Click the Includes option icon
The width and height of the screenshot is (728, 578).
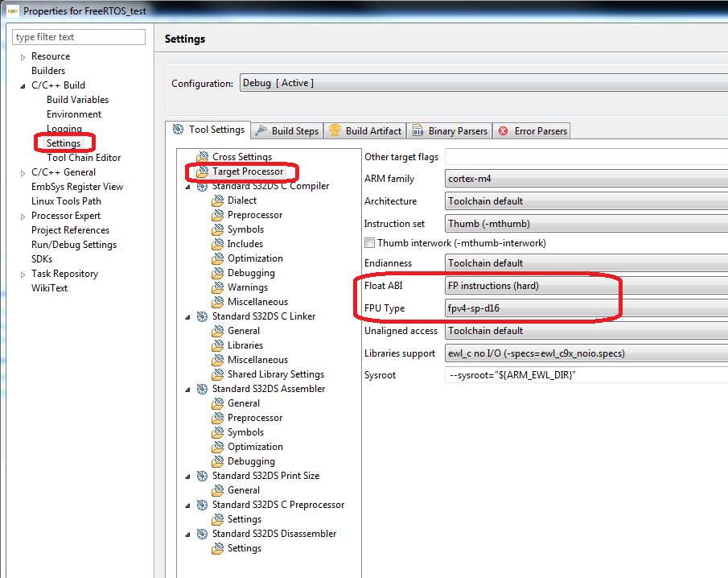(x=217, y=244)
